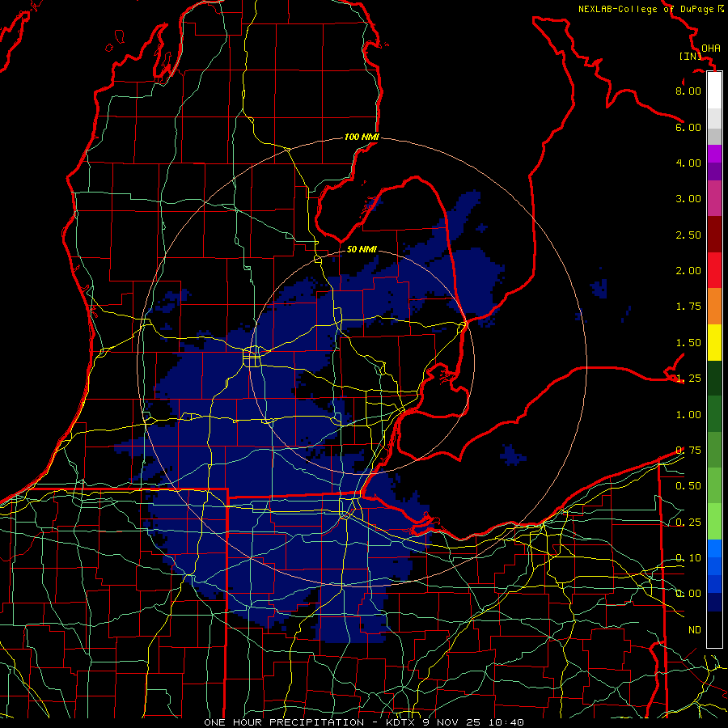Pick the black swatch beside ND

[x=714, y=629]
